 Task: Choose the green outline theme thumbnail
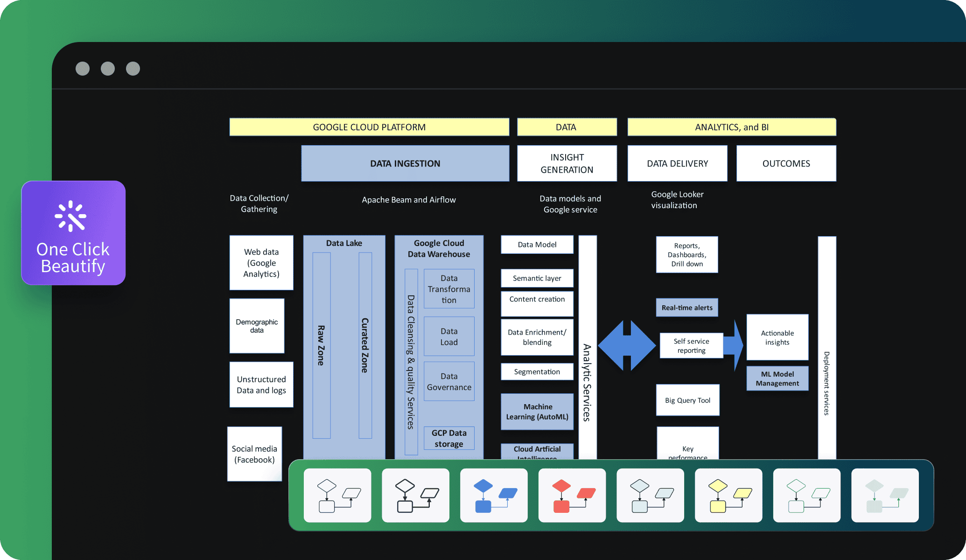(x=807, y=495)
